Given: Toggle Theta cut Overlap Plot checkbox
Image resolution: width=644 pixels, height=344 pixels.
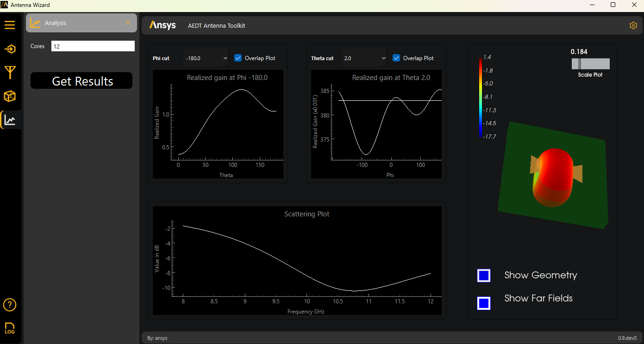Looking at the screenshot, I should click(x=396, y=58).
